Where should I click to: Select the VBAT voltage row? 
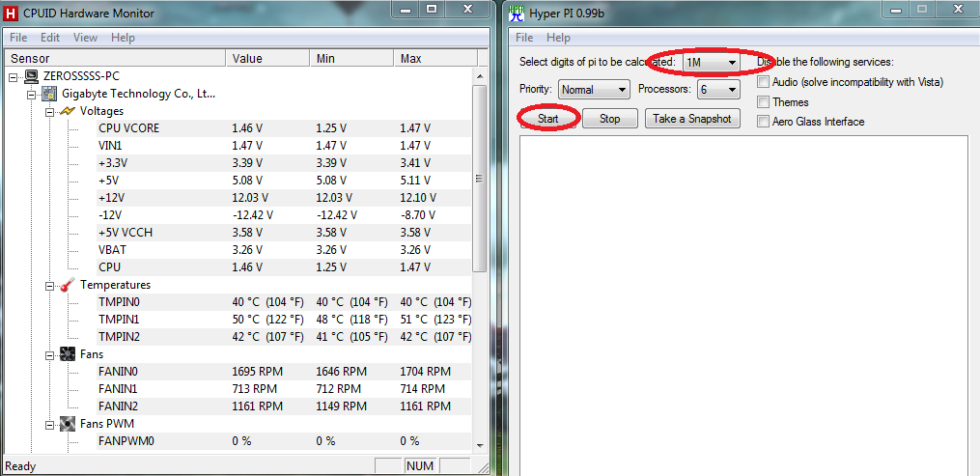pyautogui.click(x=285, y=250)
